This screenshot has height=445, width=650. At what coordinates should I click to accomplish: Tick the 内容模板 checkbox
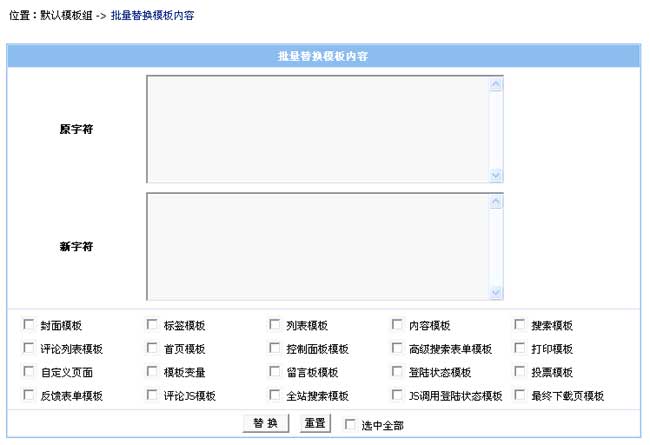point(398,325)
